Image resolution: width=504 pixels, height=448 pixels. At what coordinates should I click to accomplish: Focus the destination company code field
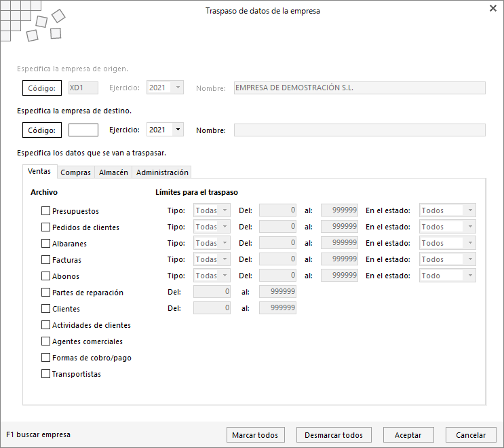pos(83,130)
